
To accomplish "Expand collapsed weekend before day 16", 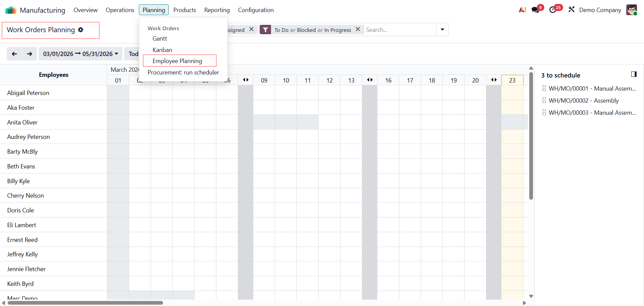I will pyautogui.click(x=370, y=80).
